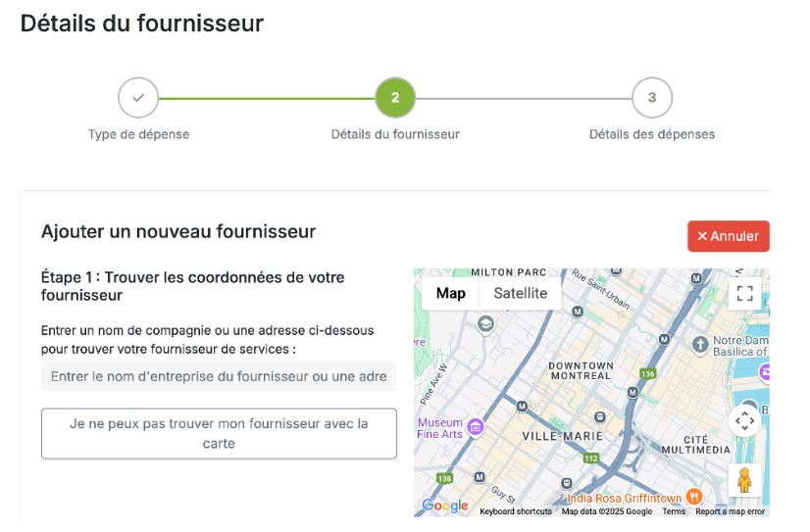Open the map camera pan control
810x532 pixels.
pos(744,421)
